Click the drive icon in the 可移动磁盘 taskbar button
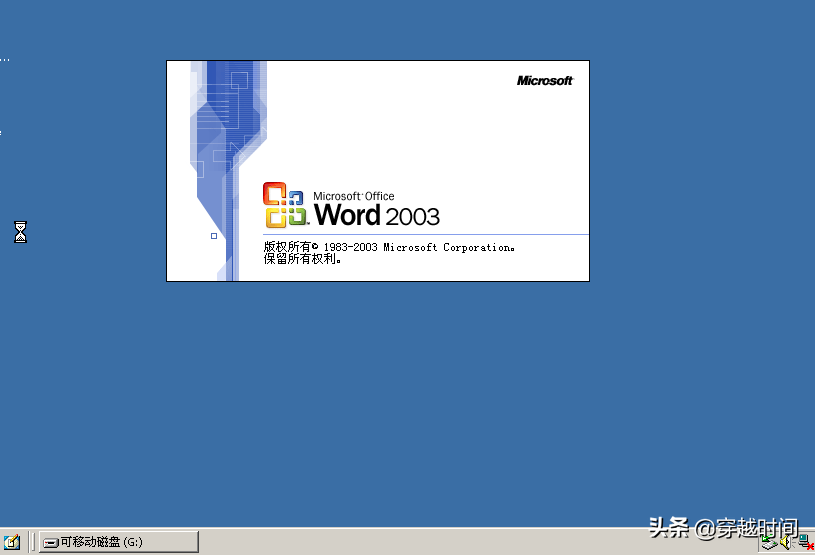 coord(50,543)
